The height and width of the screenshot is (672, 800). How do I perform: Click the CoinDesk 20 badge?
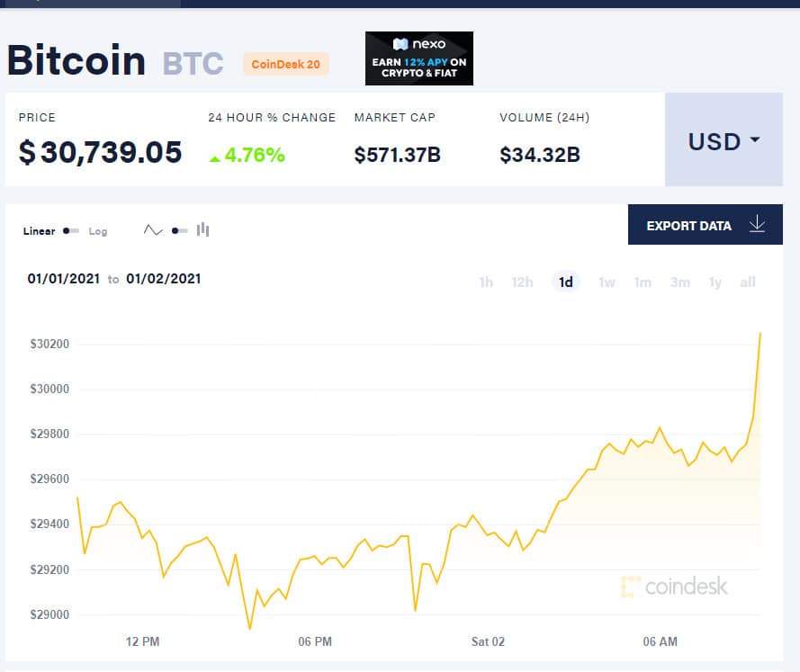pos(286,64)
